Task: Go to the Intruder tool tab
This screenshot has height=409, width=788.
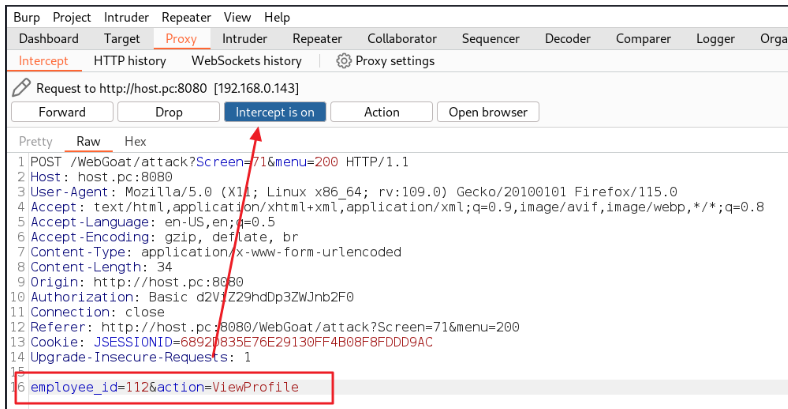Action: pyautogui.click(x=245, y=39)
